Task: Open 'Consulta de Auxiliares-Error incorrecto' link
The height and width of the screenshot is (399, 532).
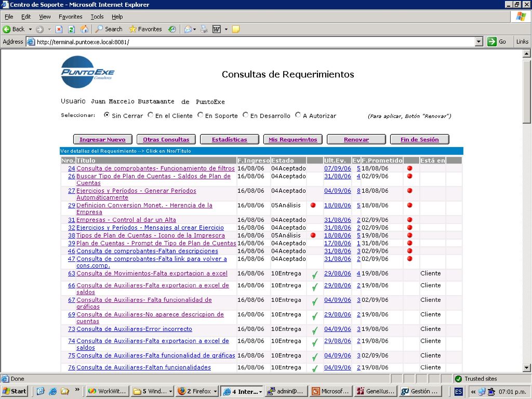Action: [134, 329]
